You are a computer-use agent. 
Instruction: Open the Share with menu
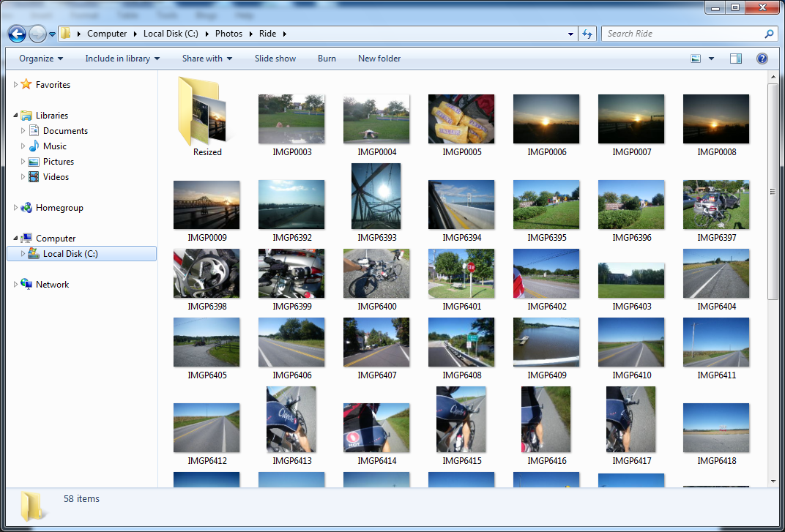pyautogui.click(x=207, y=59)
